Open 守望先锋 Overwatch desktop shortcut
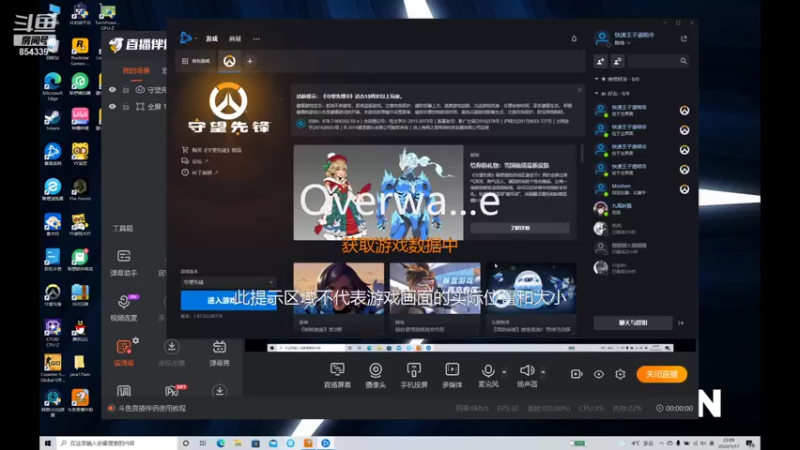The image size is (800, 450). point(53,295)
